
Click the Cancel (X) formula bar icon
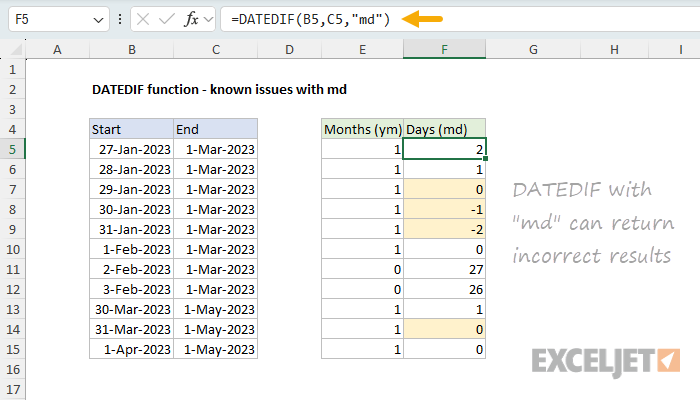coord(143,19)
